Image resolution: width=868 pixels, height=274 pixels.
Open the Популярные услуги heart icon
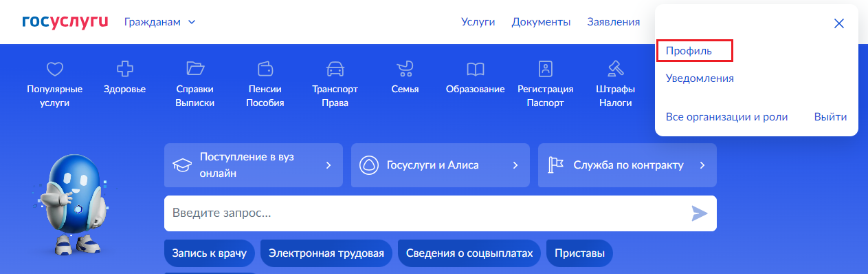(x=55, y=69)
